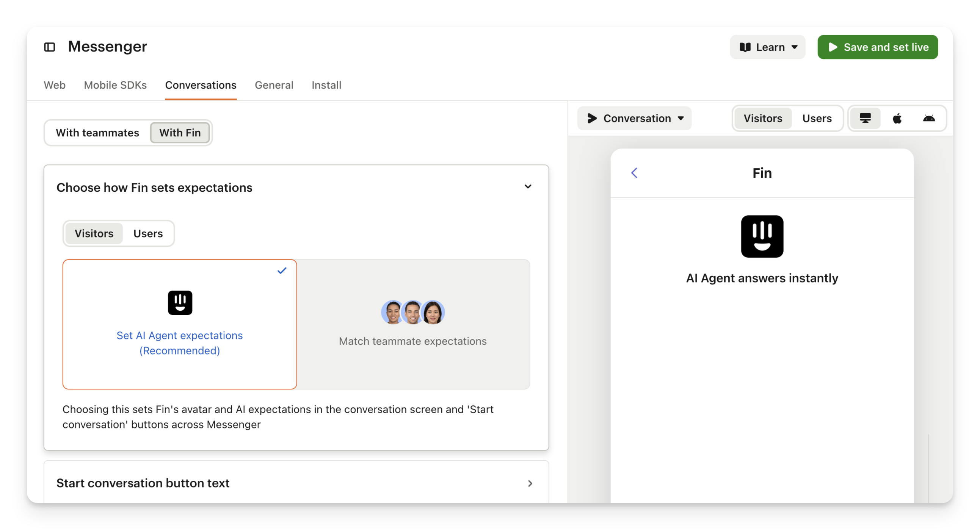Click the Fin logo in the preview pane

tap(762, 236)
